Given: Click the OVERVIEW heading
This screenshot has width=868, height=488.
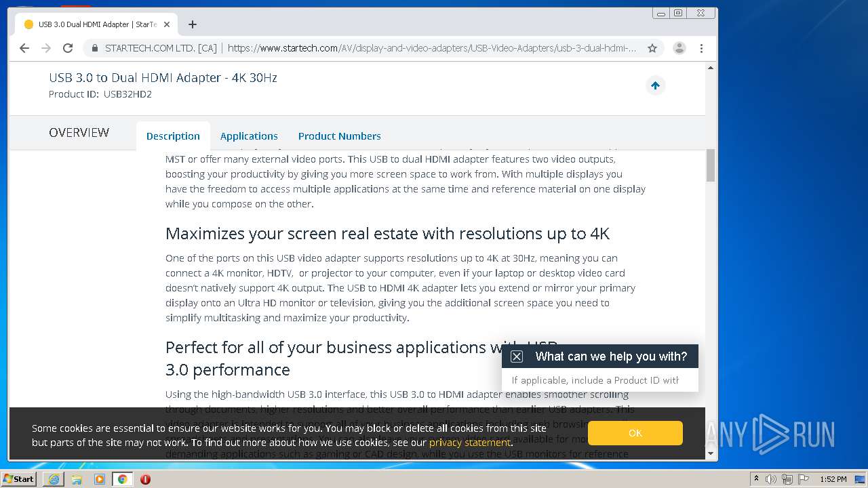Looking at the screenshot, I should 79,132.
